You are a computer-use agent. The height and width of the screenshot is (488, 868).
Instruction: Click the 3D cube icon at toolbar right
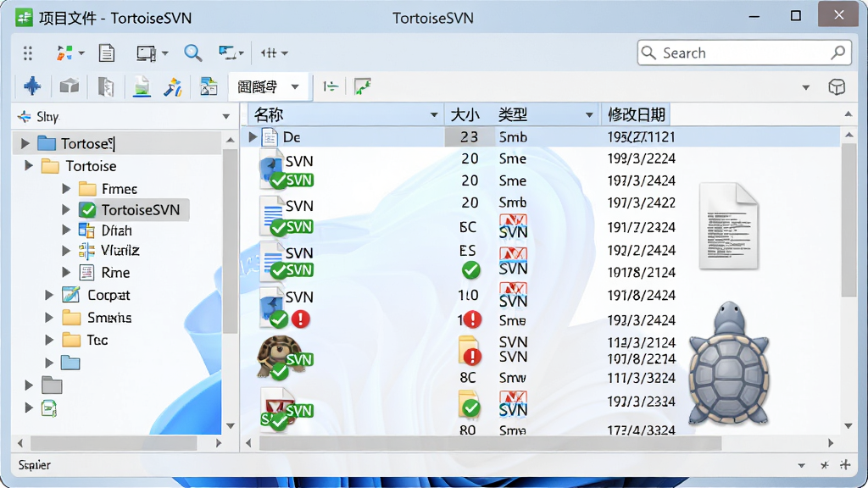[837, 87]
